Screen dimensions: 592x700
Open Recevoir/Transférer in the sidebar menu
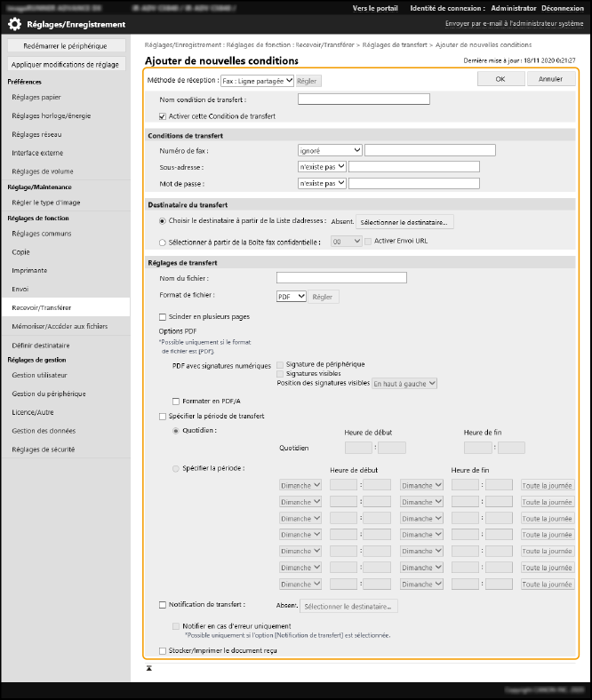pyautogui.click(x=43, y=307)
